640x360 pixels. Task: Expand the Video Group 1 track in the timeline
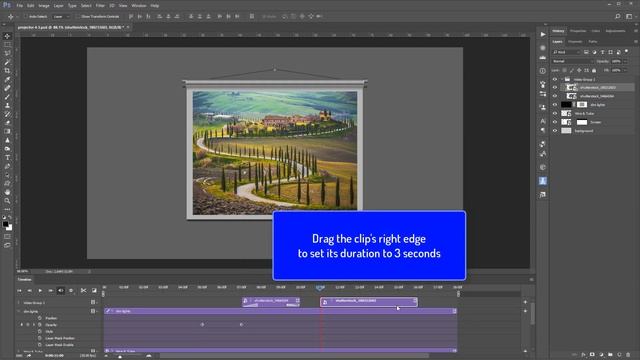pos(19,303)
